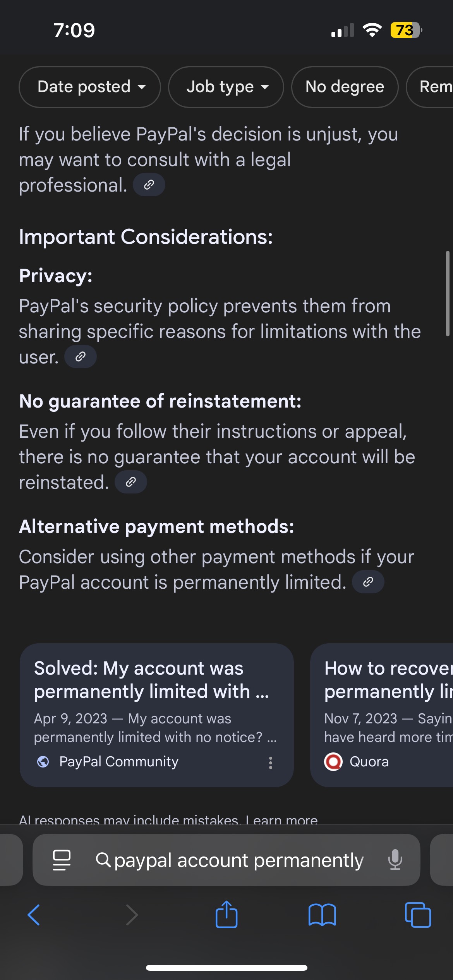Viewport: 453px width, 980px height.
Task: Tap source link icon under Privacy paragraph
Action: (x=81, y=356)
